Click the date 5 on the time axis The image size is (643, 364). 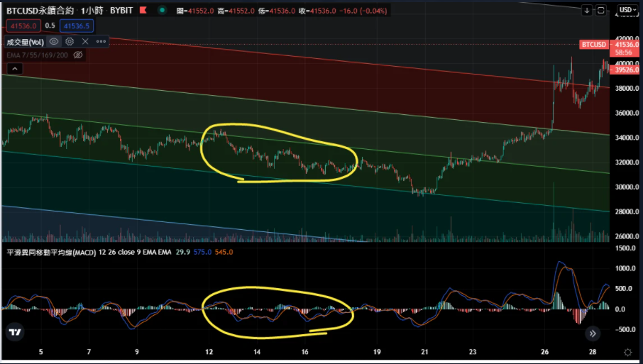pos(40,352)
